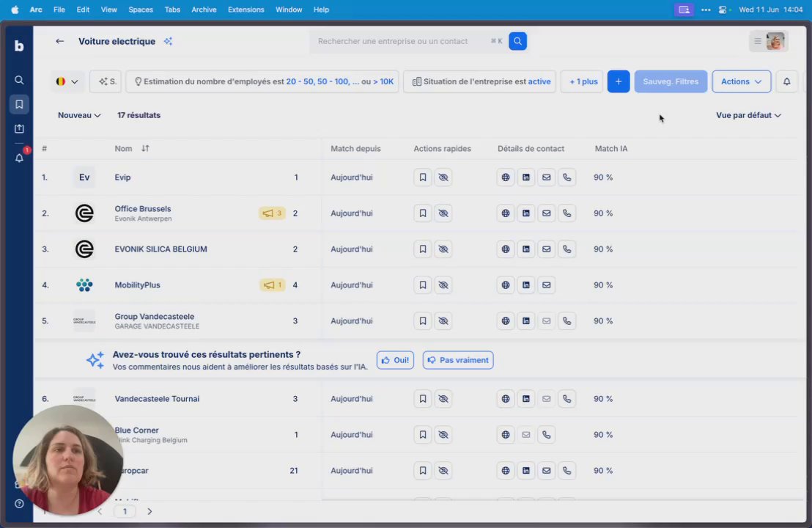Open the profile avatar menu
This screenshot has width=812, height=528.
pyautogui.click(x=769, y=41)
